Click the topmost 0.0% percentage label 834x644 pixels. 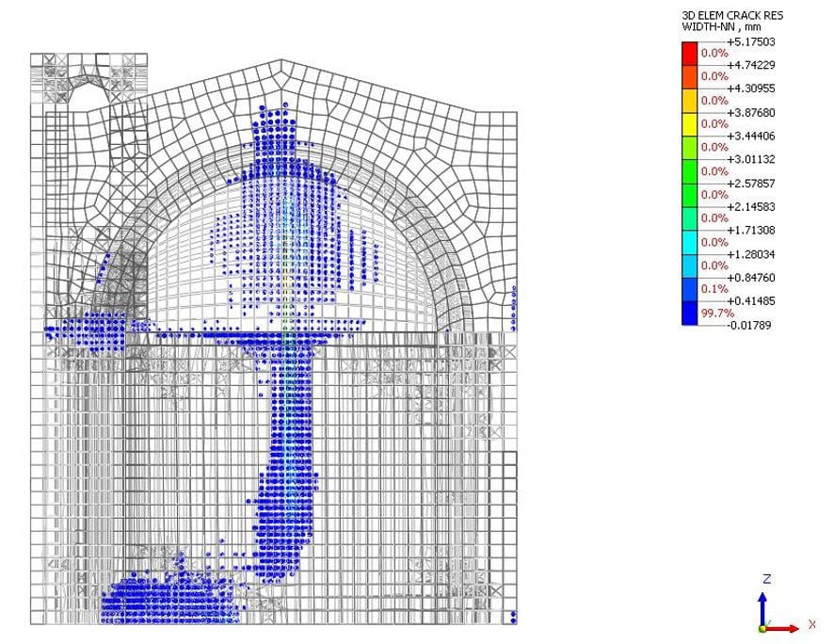point(714,54)
